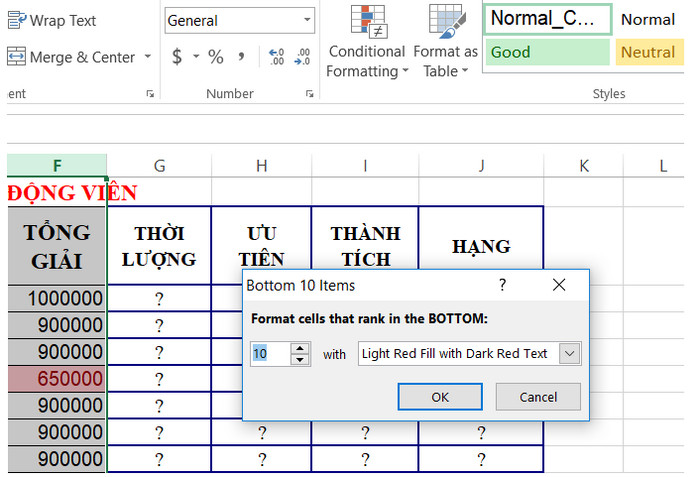The height and width of the screenshot is (477, 700).
Task: Apply the Neutral cell style
Action: click(650, 52)
